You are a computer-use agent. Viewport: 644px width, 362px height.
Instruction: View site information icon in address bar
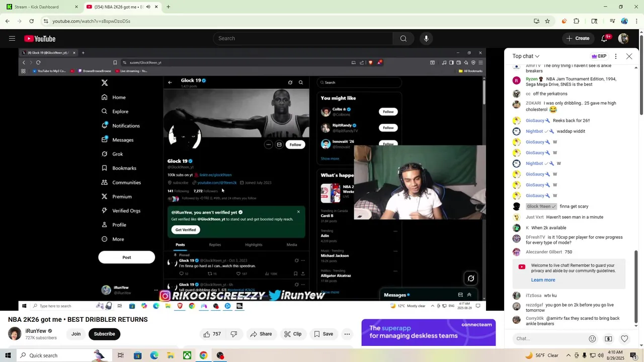[x=46, y=21]
